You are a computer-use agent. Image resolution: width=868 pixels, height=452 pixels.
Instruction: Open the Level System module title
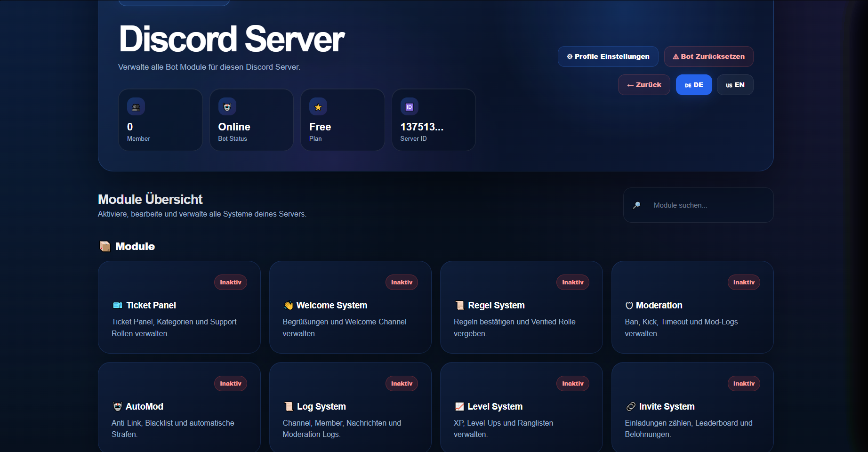495,406
